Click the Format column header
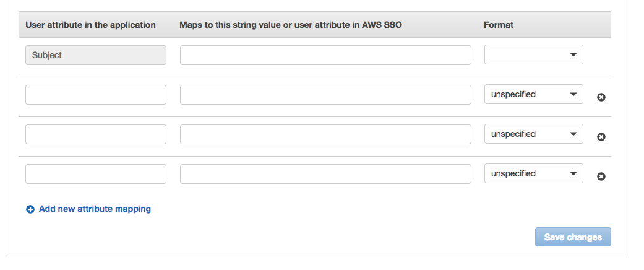The image size is (644, 270). click(x=499, y=25)
